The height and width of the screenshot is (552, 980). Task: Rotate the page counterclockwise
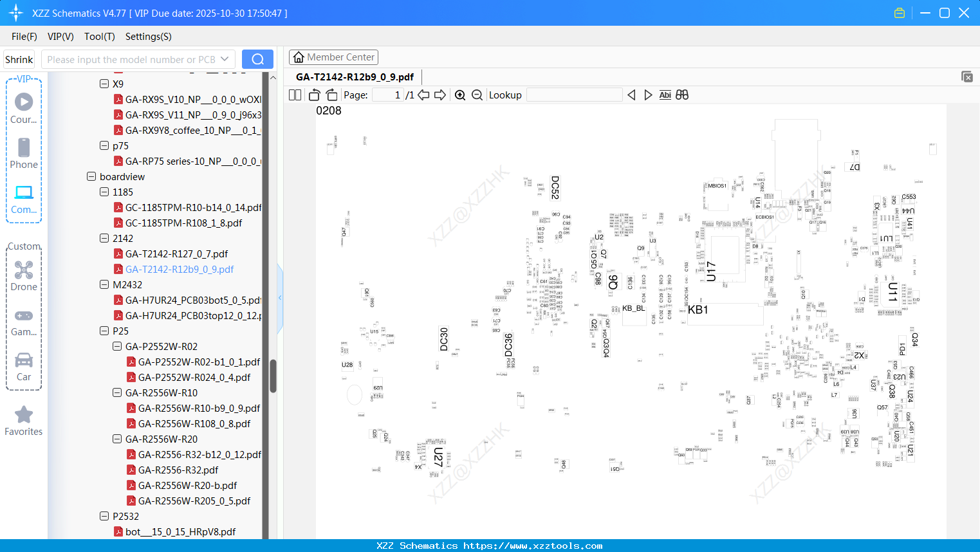pos(314,95)
